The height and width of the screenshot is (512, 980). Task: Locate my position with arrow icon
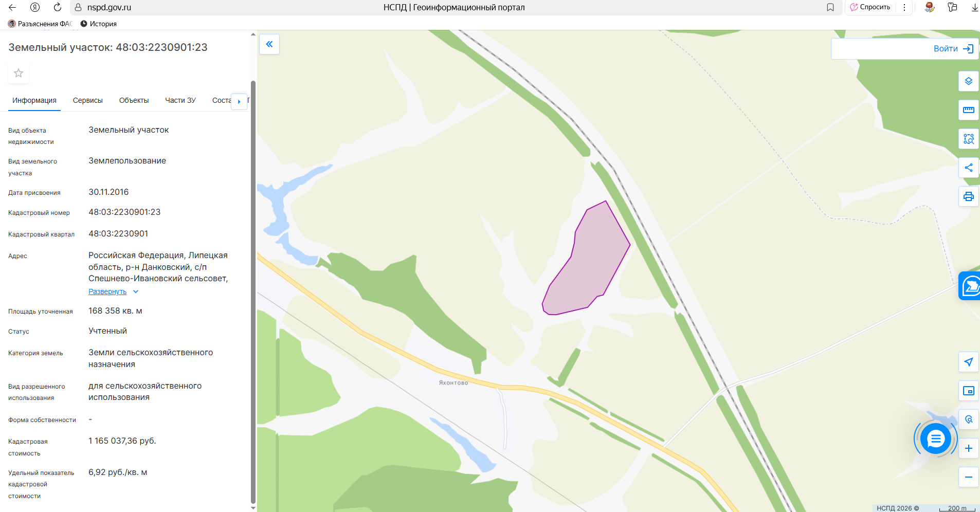click(x=968, y=362)
